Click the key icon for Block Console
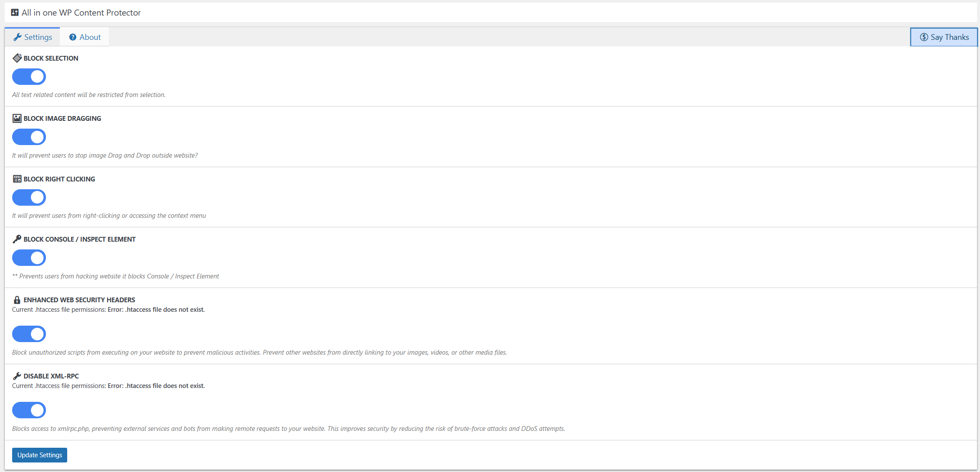 click(17, 239)
